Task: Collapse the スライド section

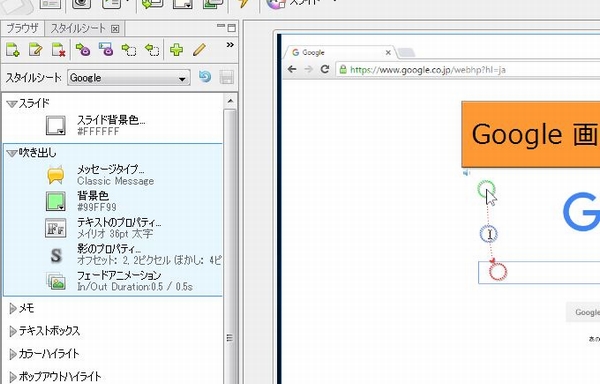Action: (x=12, y=104)
